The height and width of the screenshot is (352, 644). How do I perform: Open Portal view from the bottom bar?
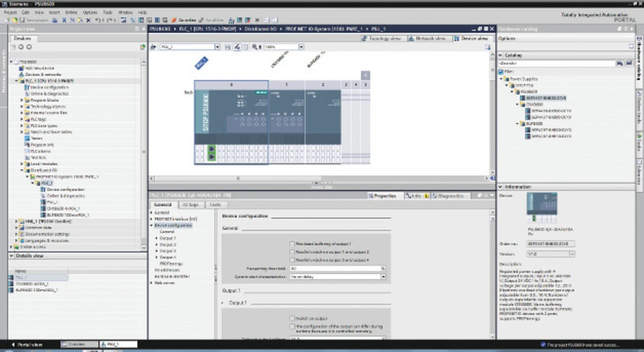[x=28, y=344]
